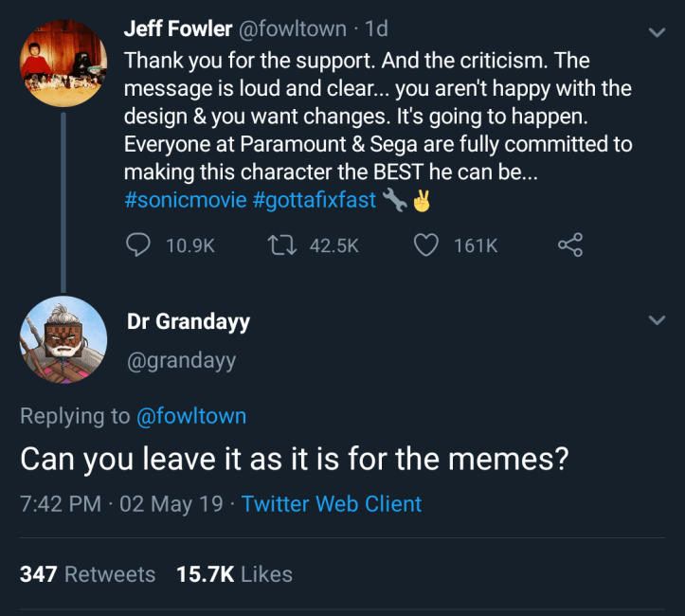This screenshot has width=685, height=616.
Task: View the 347 Retweets list
Action: pos(87,573)
